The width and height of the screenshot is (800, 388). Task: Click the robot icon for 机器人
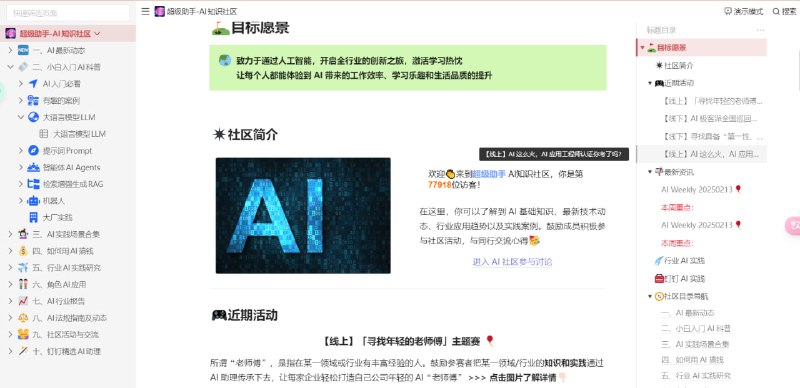tap(33, 201)
